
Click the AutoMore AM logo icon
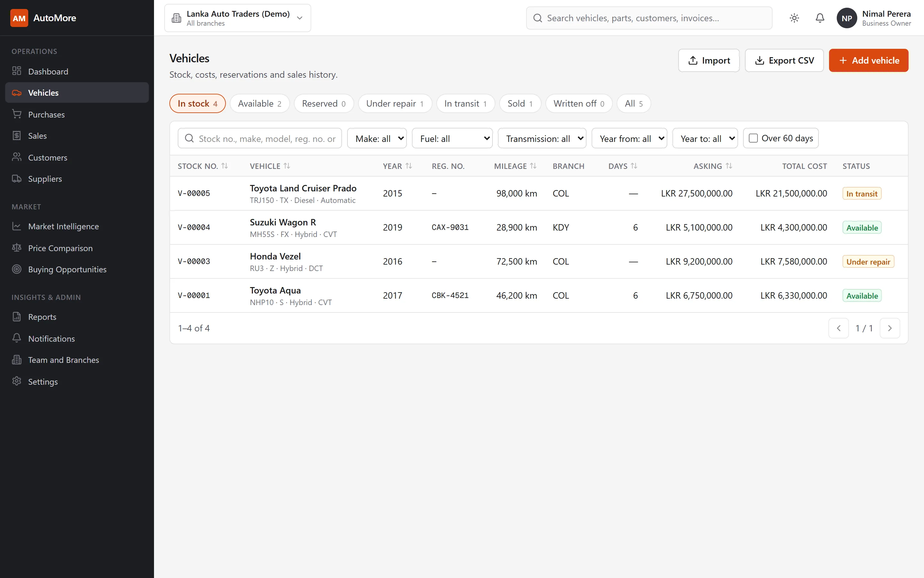19,18
